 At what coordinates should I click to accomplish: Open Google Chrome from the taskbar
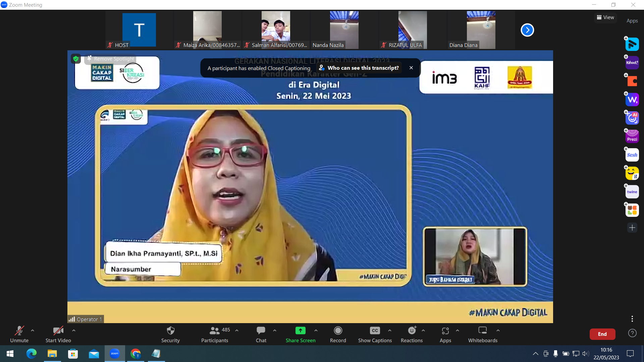(136, 354)
